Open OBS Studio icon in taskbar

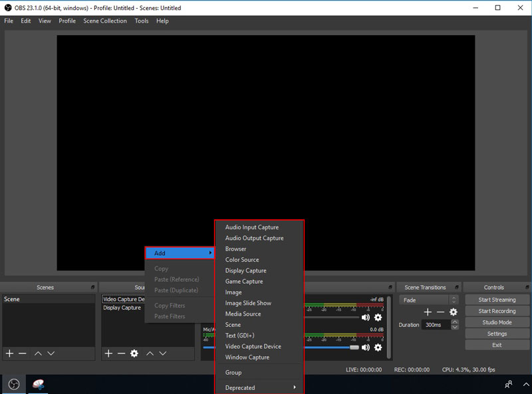pos(14,384)
